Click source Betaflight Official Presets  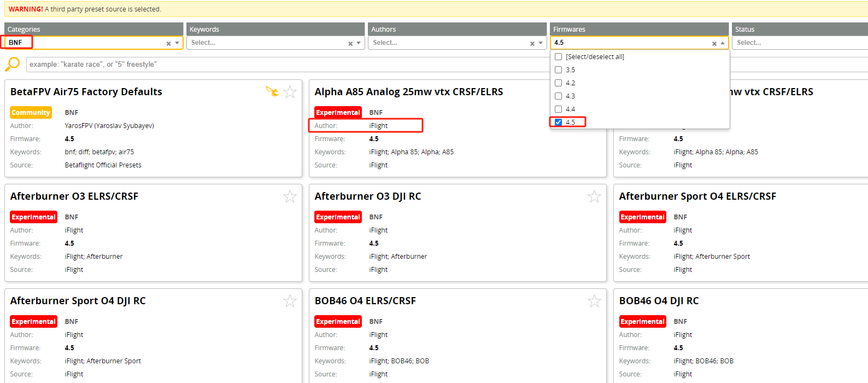(103, 165)
